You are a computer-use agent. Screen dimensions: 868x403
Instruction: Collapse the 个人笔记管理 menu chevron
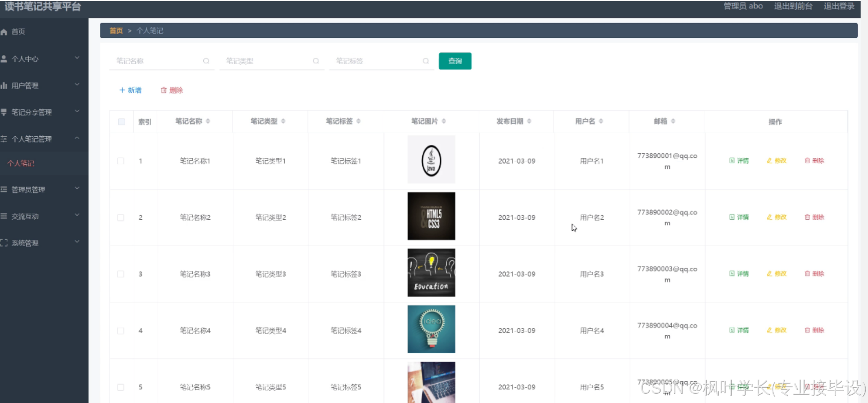[x=77, y=138]
